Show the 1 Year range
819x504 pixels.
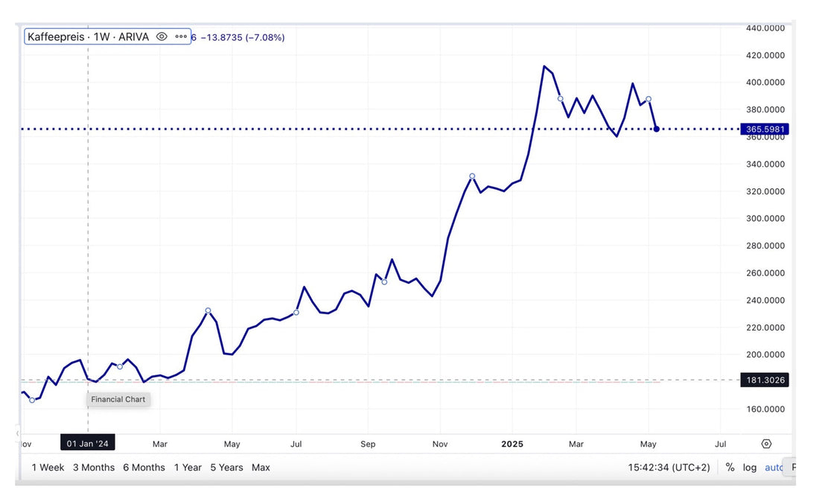point(188,468)
